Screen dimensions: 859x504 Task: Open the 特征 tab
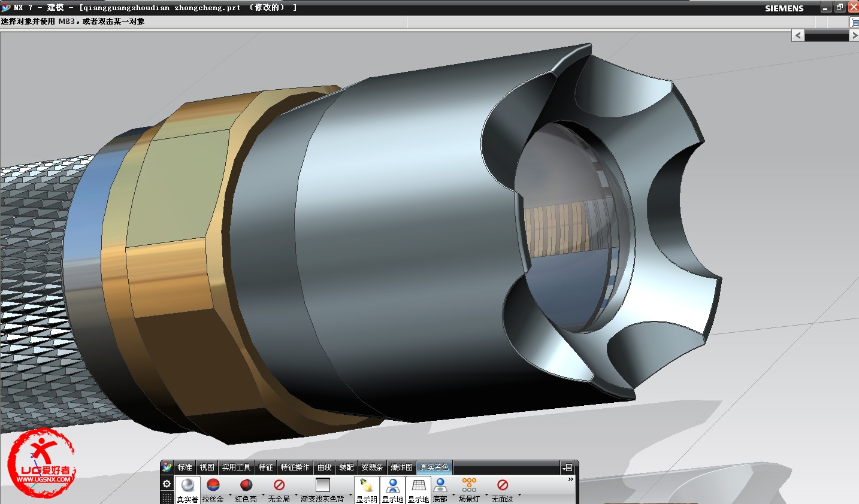[x=266, y=467]
